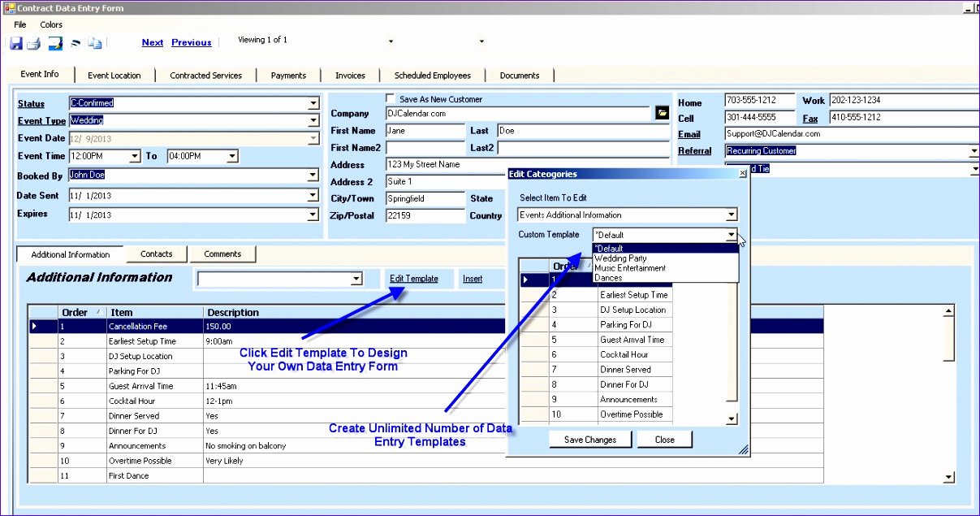Switch to the Contacts sub-tab
Viewport: 980px width, 516px height.
[157, 254]
